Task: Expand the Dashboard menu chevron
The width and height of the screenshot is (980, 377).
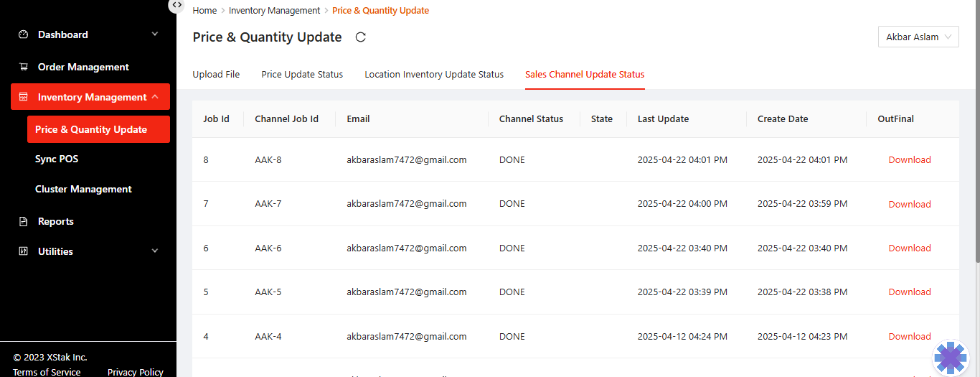Action: tap(155, 34)
